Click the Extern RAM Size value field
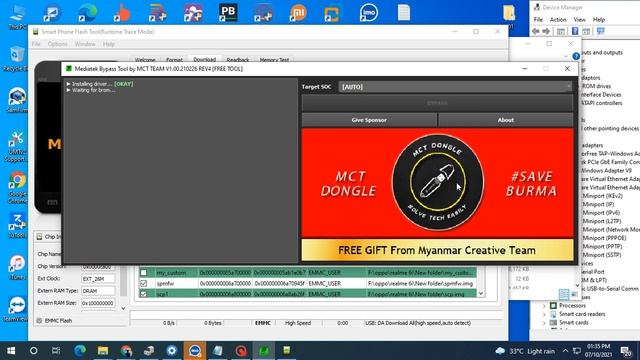 pyautogui.click(x=98, y=303)
